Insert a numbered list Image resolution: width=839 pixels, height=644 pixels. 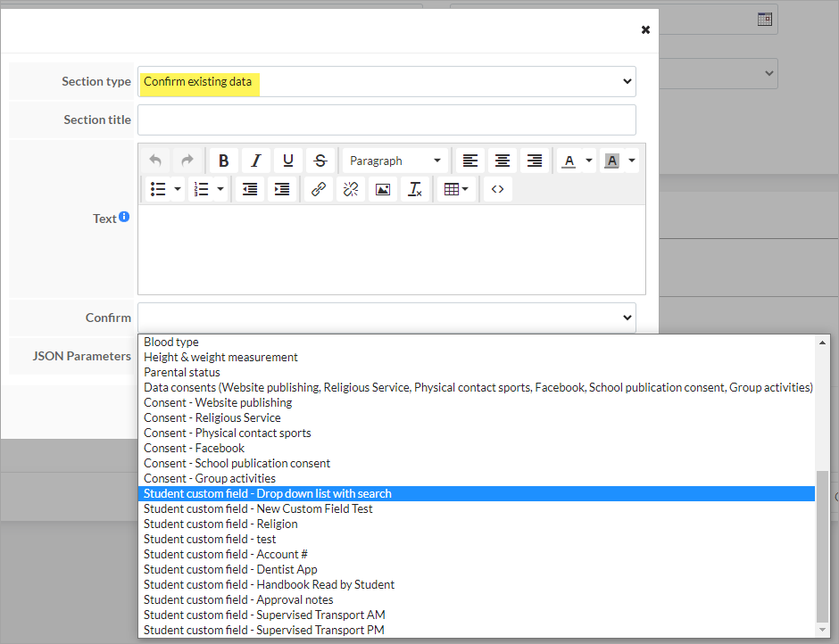click(x=201, y=189)
